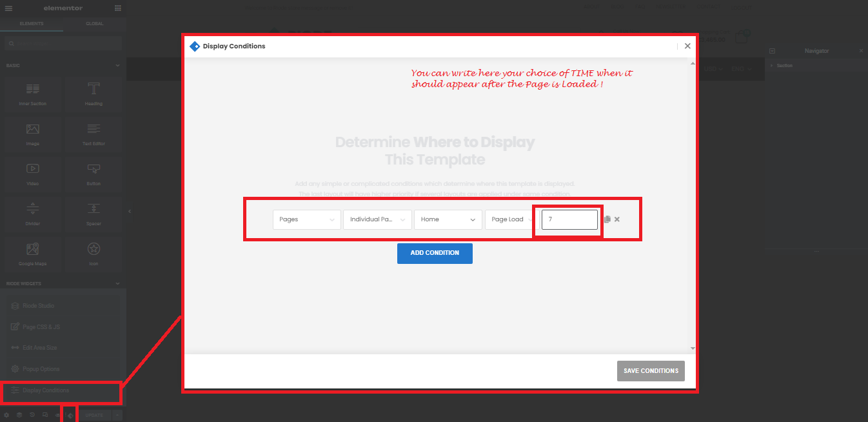The image size is (868, 422).
Task: Select the Google Maps widget
Action: pyautogui.click(x=33, y=254)
